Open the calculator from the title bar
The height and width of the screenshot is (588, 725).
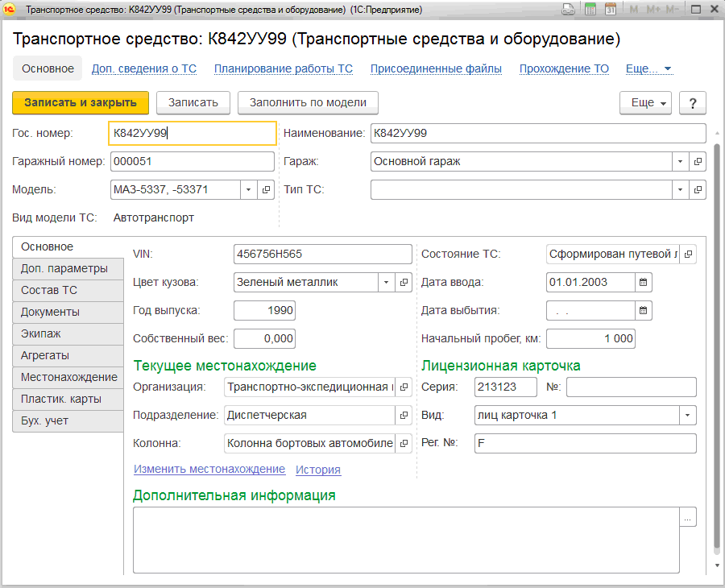pos(590,9)
